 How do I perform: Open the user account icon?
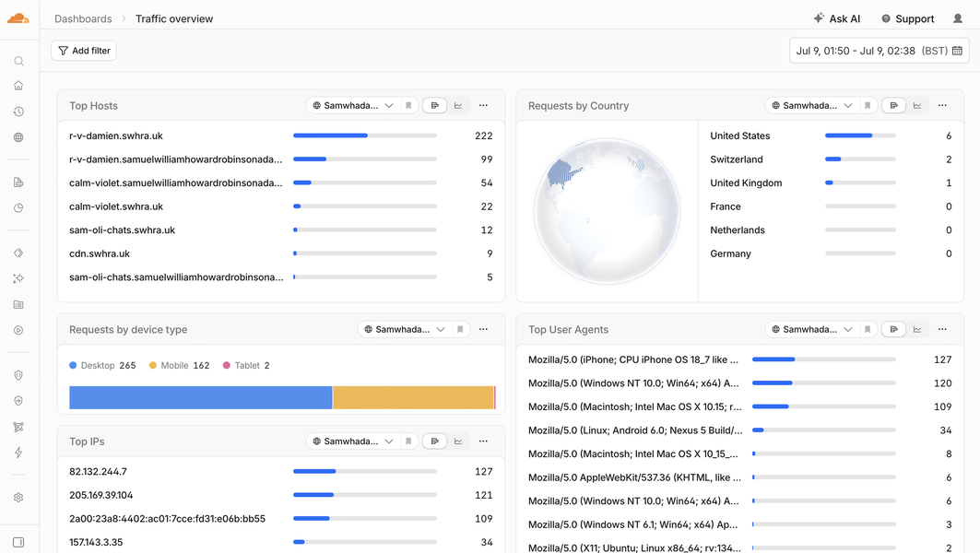pos(958,18)
